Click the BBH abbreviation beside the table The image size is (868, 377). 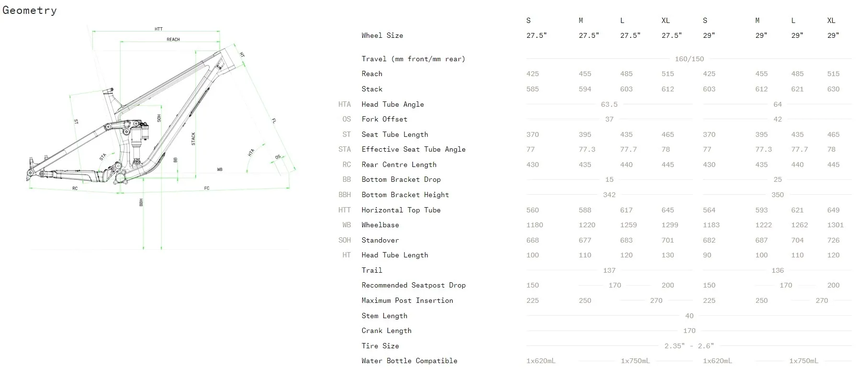click(x=345, y=195)
